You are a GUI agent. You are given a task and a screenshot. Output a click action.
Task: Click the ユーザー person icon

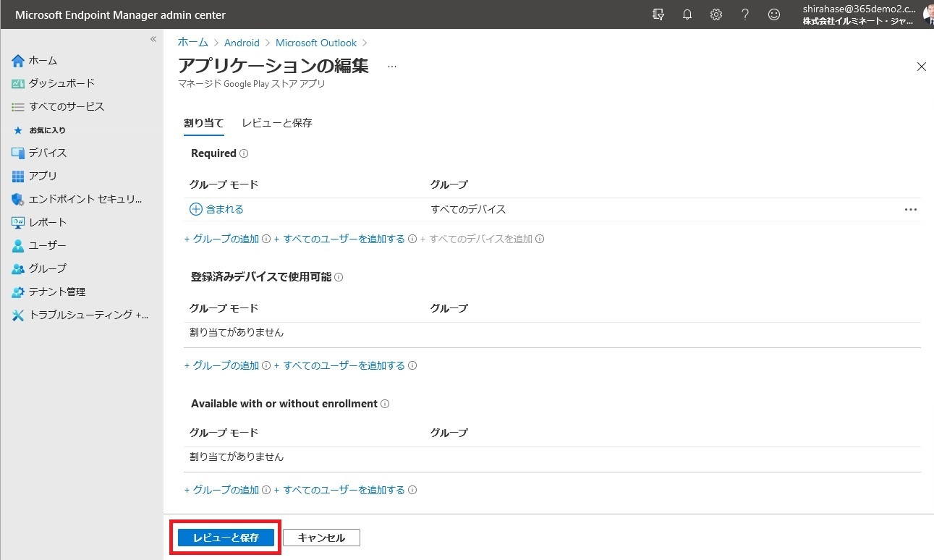(18, 246)
